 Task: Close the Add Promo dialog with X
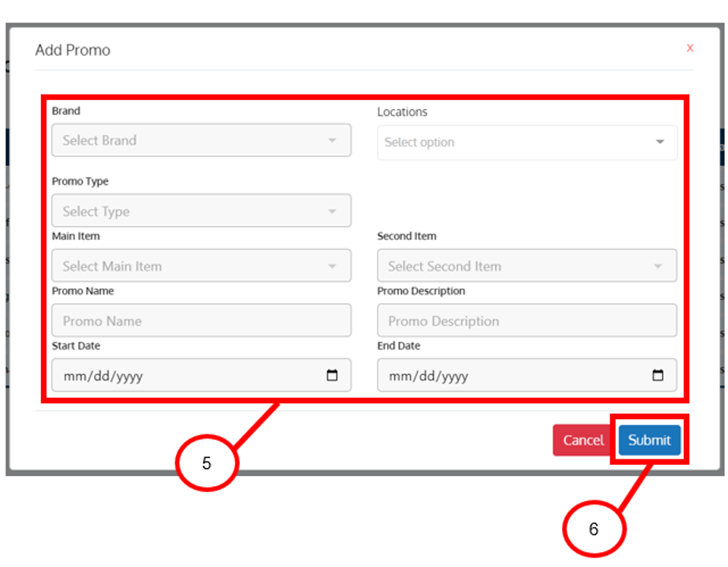690,48
